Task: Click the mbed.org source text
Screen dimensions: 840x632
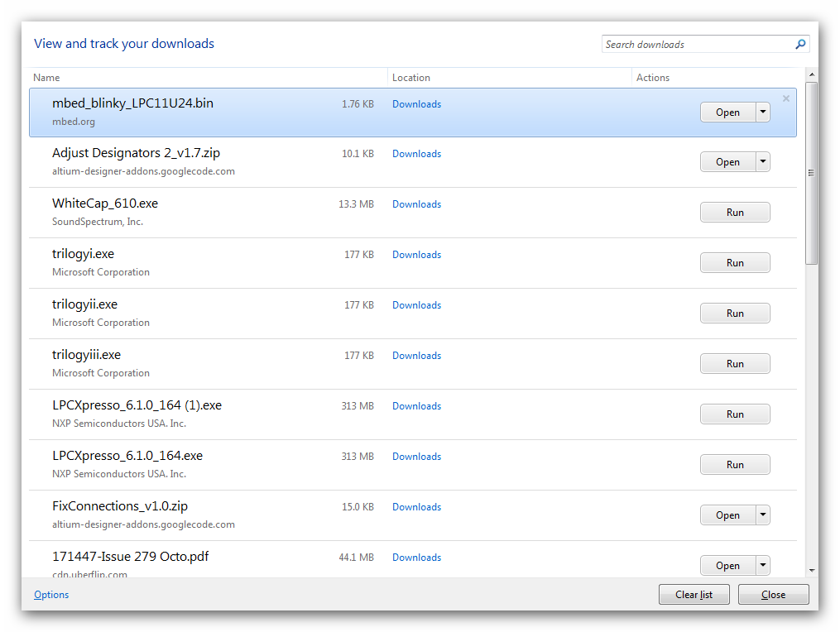Action: coord(74,122)
